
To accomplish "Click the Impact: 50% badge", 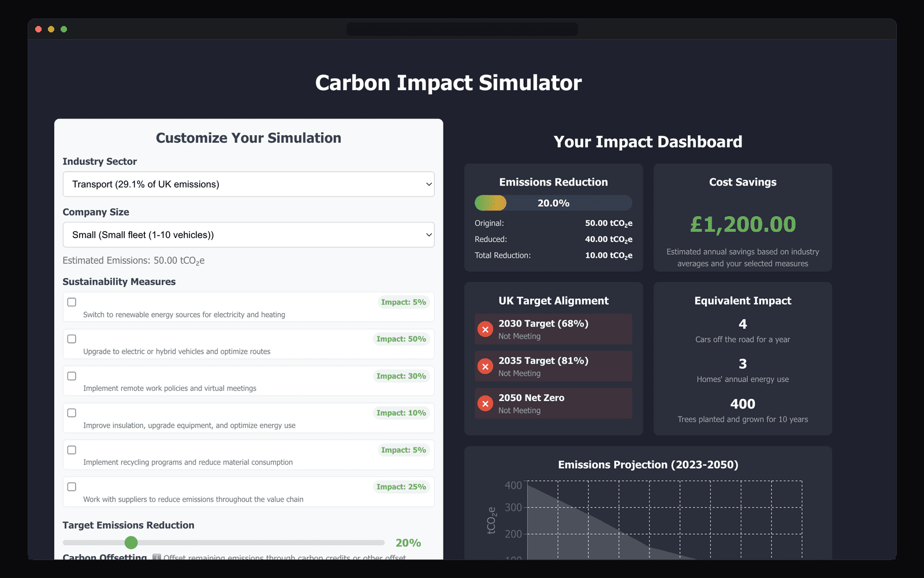I will [401, 339].
